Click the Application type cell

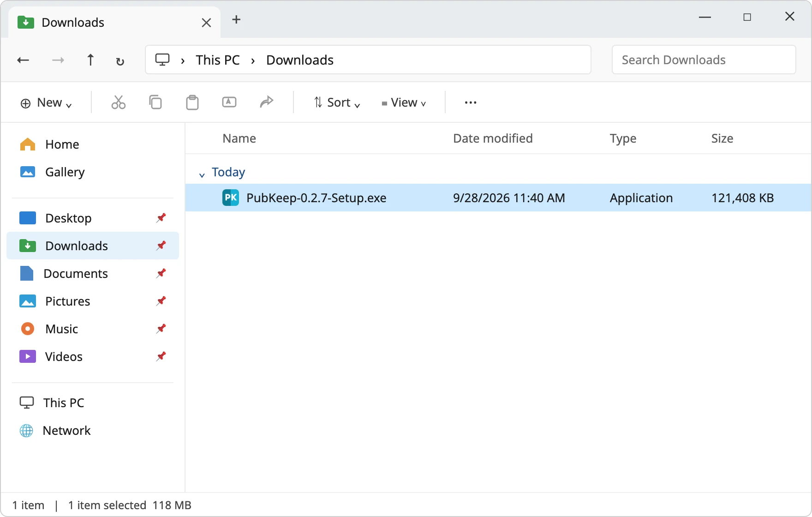[641, 198]
